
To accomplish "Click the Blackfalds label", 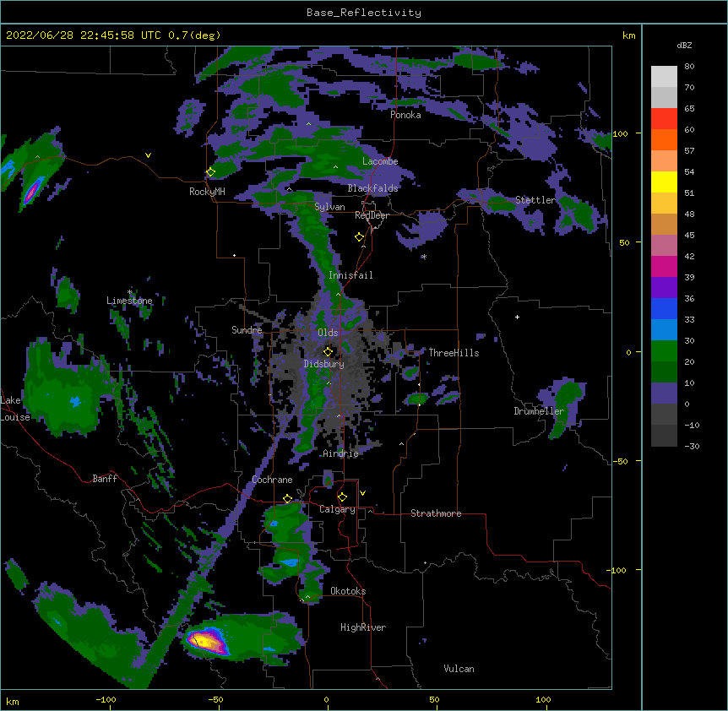I will pos(372,188).
